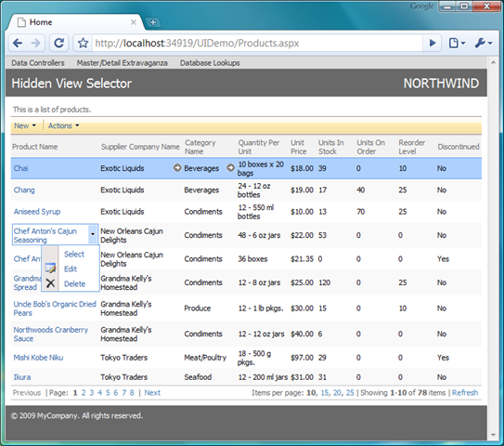
Task: Bookmark the page with the star icon
Action: [x=84, y=43]
